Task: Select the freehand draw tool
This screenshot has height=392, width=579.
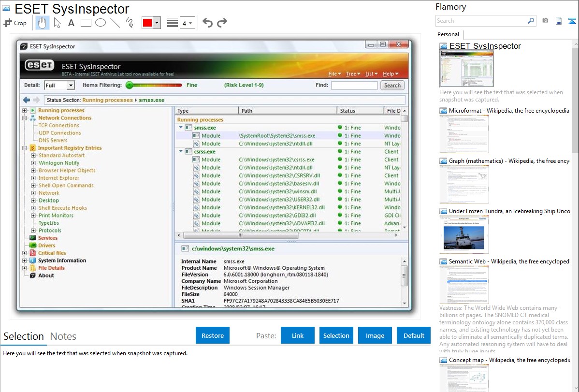Action: [x=130, y=23]
